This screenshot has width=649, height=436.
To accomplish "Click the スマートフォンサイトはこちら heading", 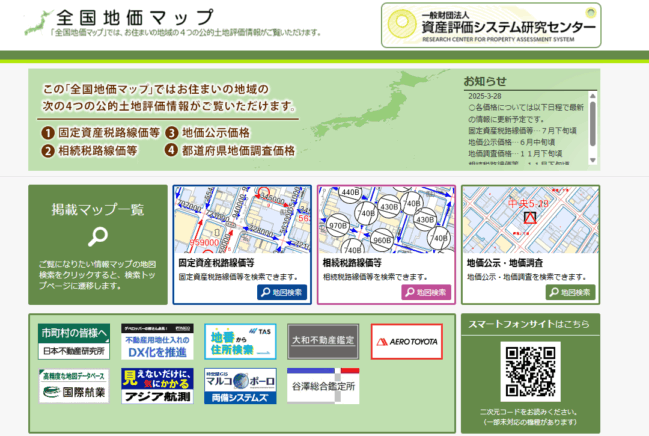I will click(x=529, y=324).
